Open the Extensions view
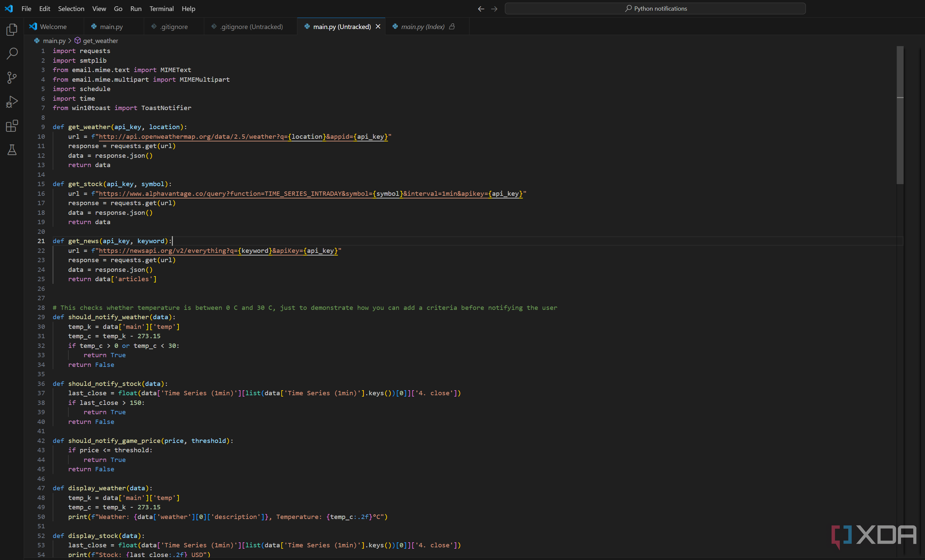 click(x=12, y=126)
